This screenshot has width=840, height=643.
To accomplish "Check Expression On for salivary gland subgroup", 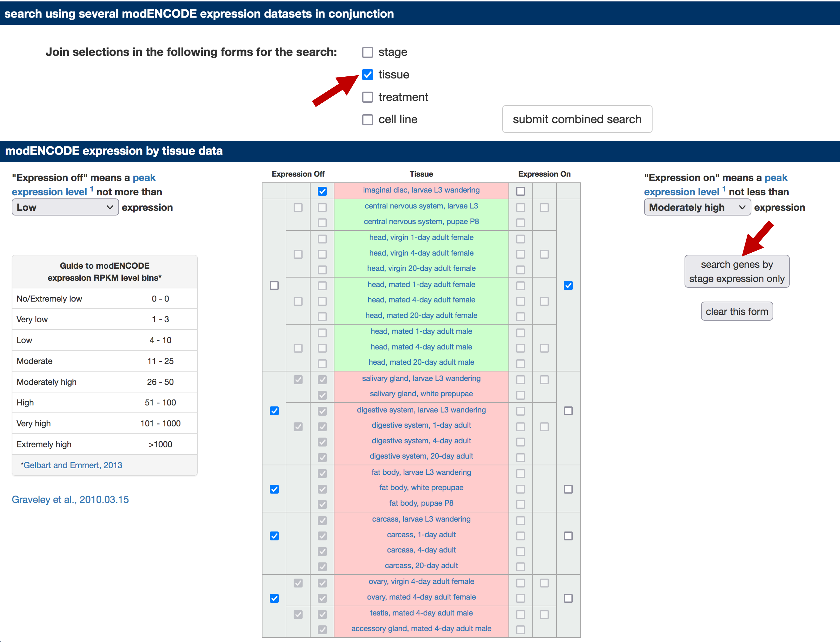I will pyautogui.click(x=544, y=380).
